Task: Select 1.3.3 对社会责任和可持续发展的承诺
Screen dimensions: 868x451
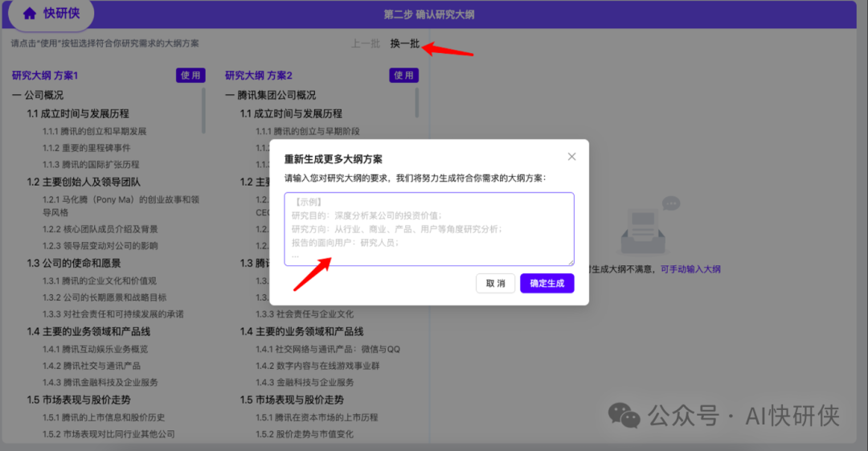Action: point(113,314)
